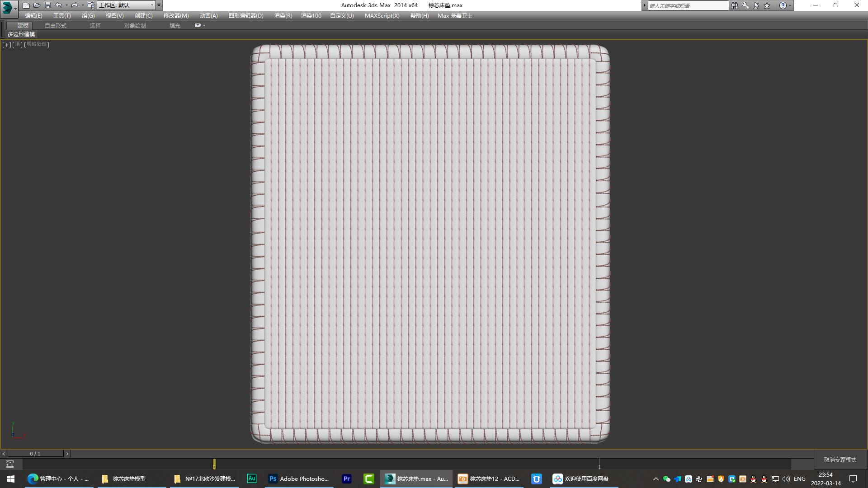Open the 修改器(M) menu
This screenshot has width=868, height=488.
point(176,15)
